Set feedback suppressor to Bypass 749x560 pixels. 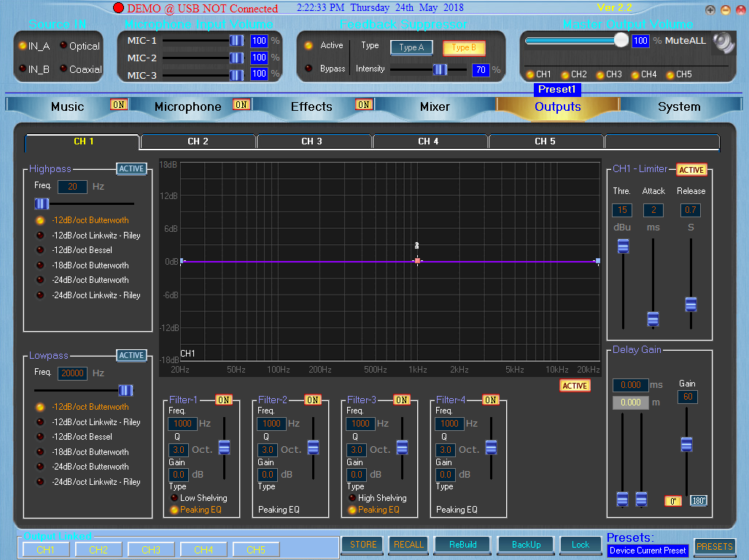click(x=308, y=68)
